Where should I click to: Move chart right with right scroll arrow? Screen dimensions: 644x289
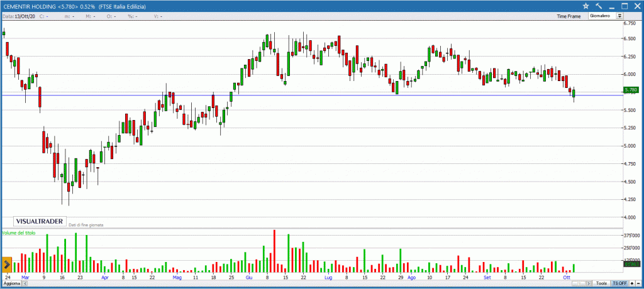[589, 283]
